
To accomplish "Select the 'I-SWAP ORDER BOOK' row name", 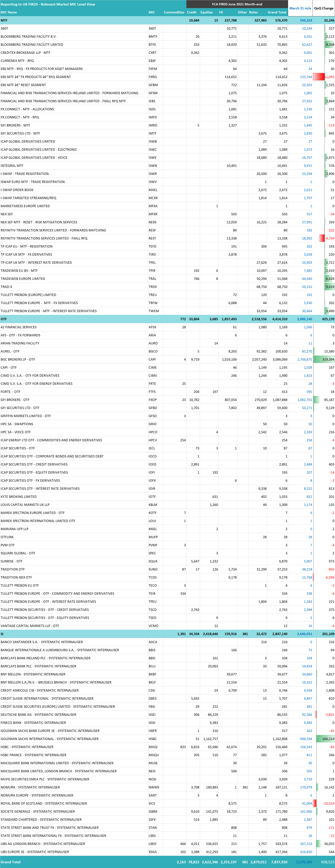I will pos(17,190).
